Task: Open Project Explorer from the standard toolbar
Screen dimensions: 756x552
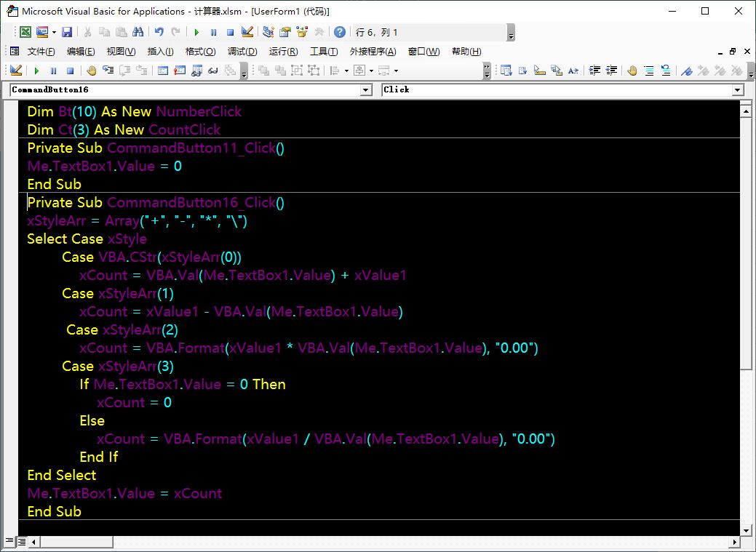Action: (268, 32)
